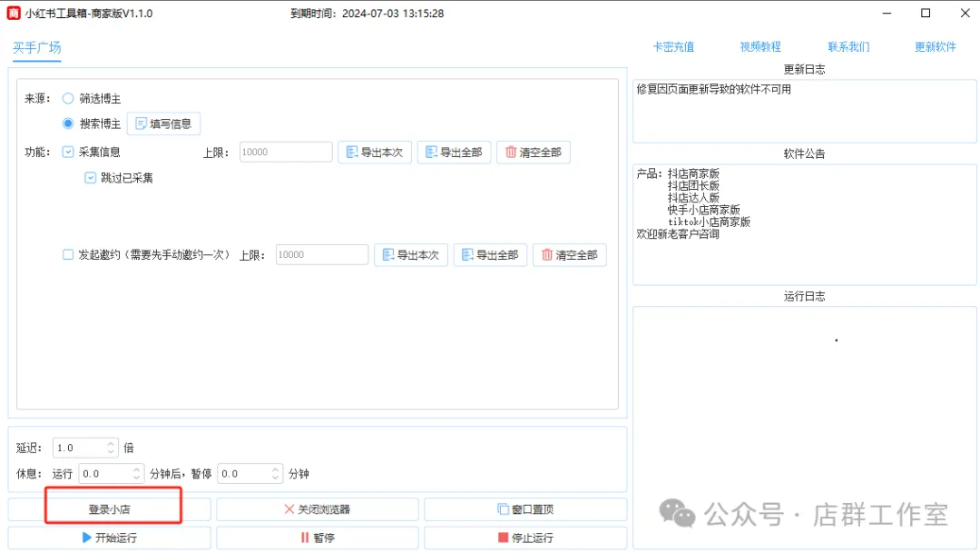Click the 采集信息 上限 input field

click(285, 153)
